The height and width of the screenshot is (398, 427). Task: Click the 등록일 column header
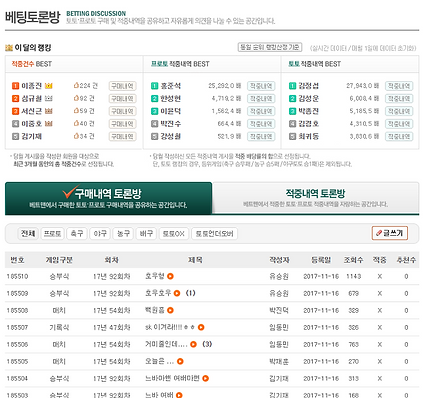point(321,260)
